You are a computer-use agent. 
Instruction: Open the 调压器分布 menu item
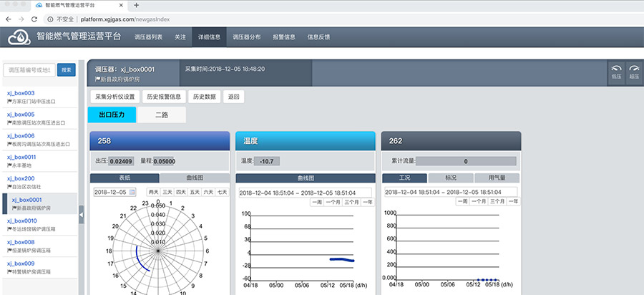[246, 37]
